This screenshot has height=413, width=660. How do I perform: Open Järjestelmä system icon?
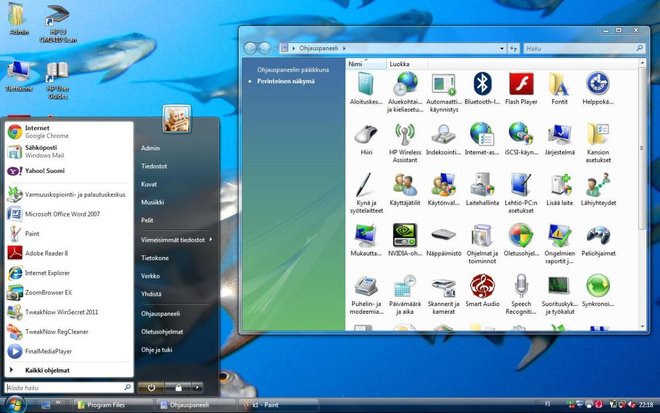click(x=559, y=134)
